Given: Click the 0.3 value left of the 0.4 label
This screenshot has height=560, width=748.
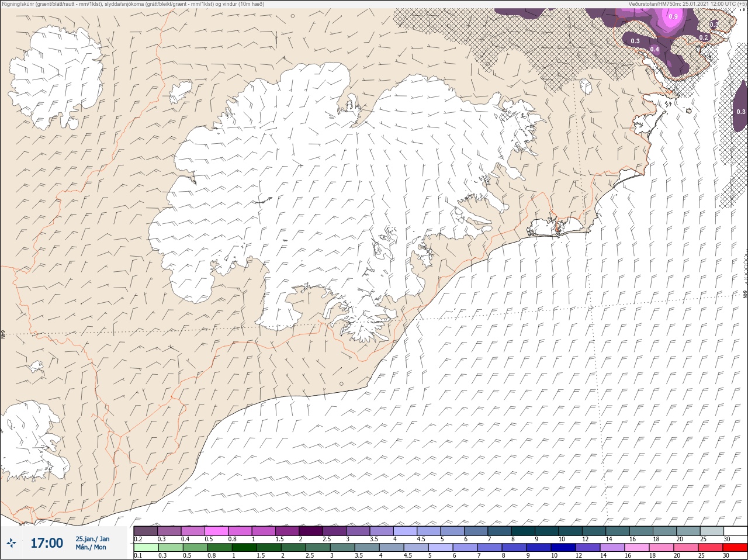Looking at the screenshot, I should pos(635,41).
